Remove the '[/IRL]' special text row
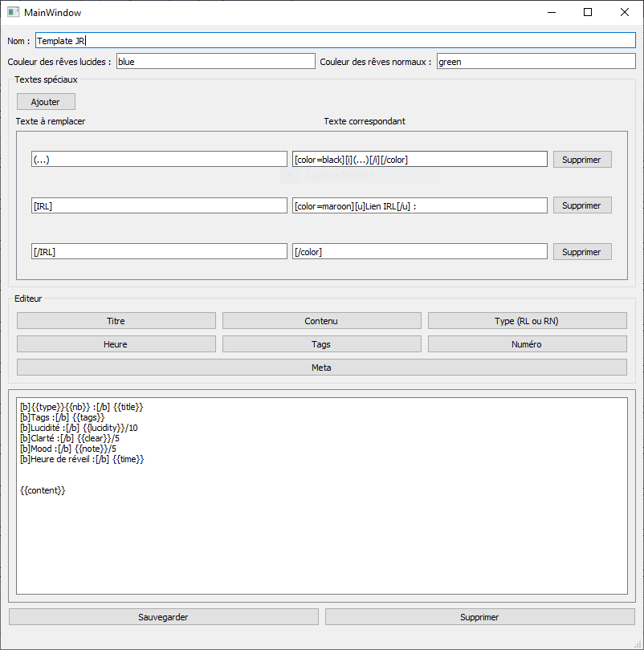 tap(581, 252)
